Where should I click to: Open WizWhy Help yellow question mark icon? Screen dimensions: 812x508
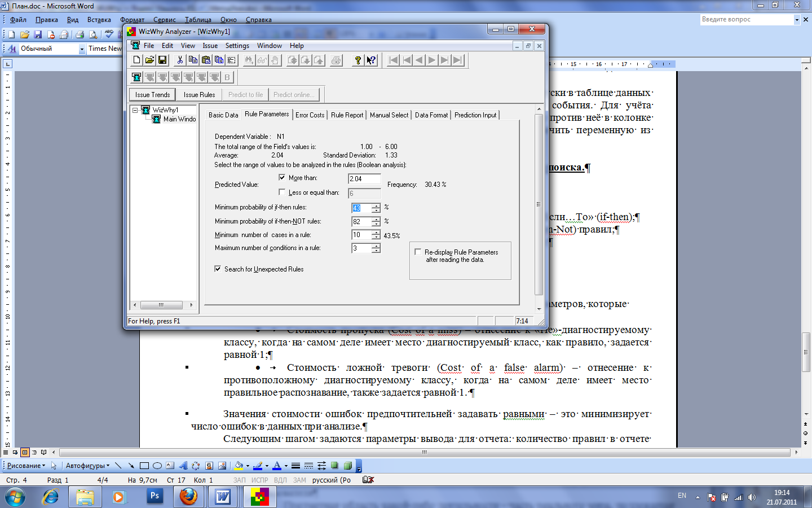358,60
